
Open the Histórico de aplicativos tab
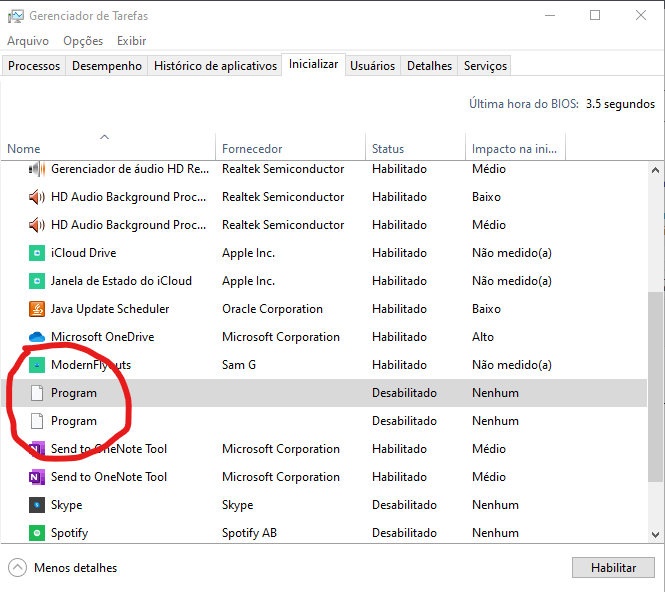(x=215, y=66)
